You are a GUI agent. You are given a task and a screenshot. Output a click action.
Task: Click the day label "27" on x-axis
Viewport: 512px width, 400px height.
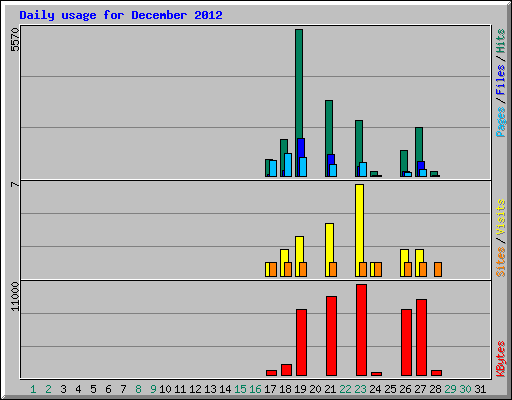pyautogui.click(x=420, y=389)
